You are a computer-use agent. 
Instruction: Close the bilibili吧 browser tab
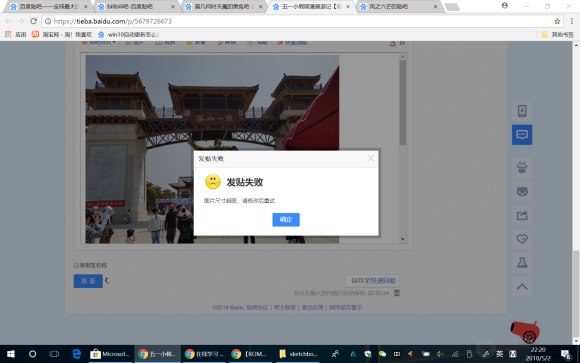(173, 7)
